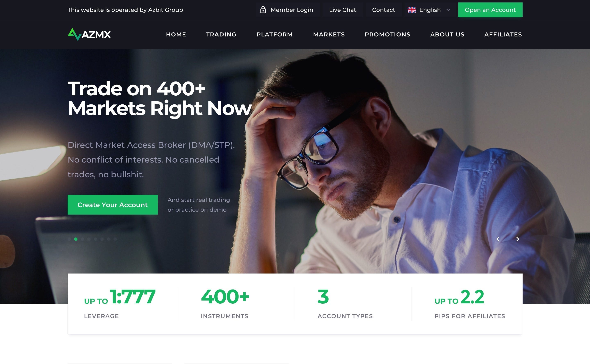Select the active green carousel dot

coord(76,239)
